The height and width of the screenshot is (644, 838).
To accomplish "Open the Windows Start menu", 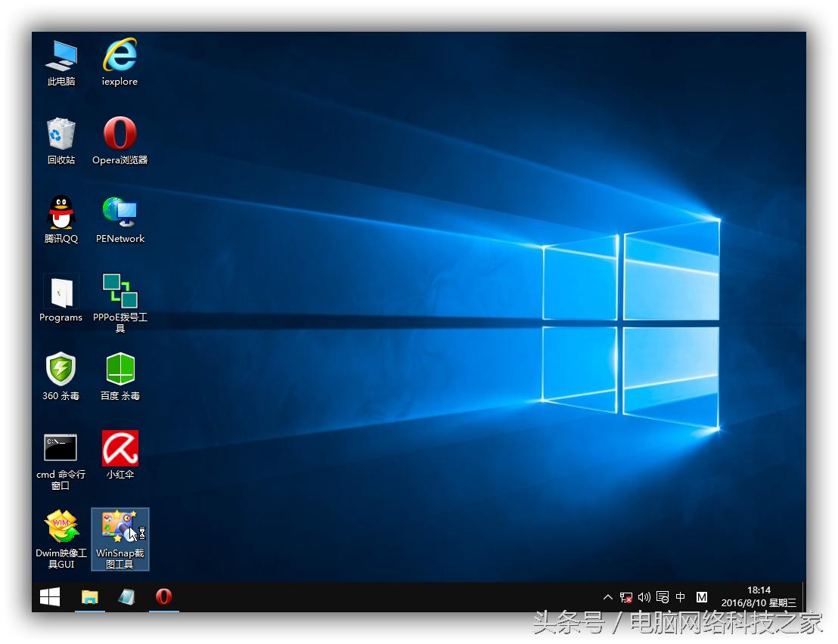I will [50, 597].
